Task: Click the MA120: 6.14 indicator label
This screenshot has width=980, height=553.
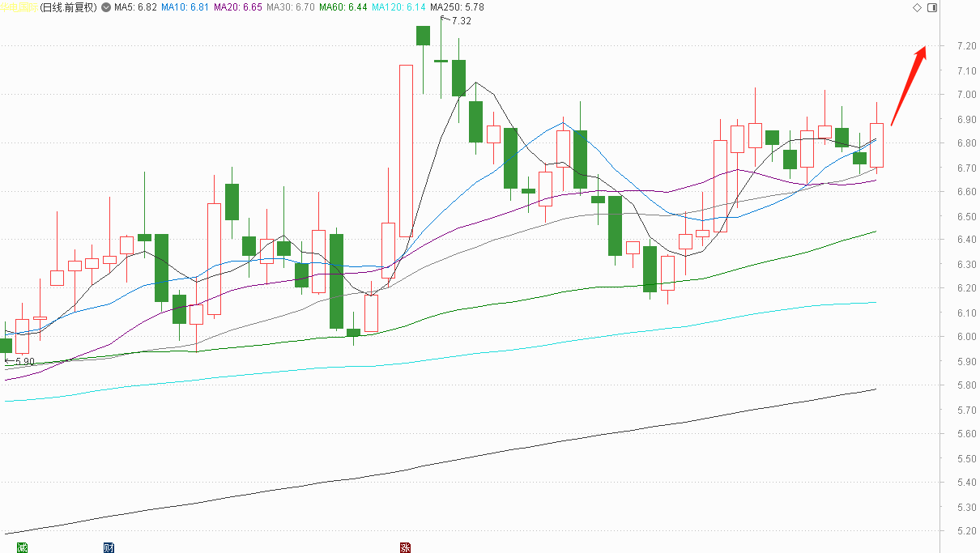Action: tap(398, 7)
